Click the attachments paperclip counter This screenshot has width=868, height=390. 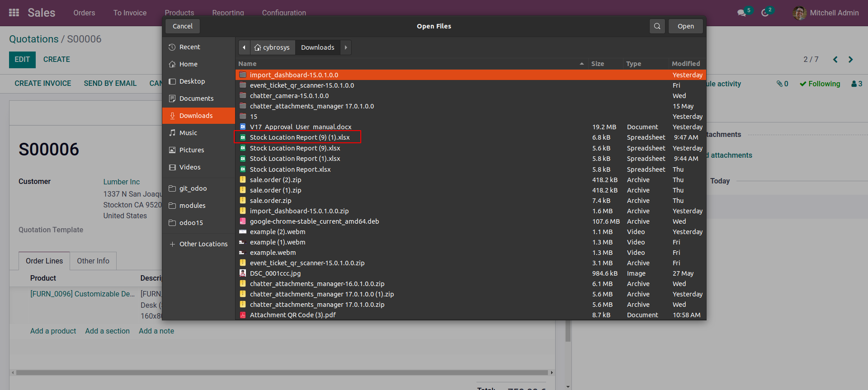point(783,84)
